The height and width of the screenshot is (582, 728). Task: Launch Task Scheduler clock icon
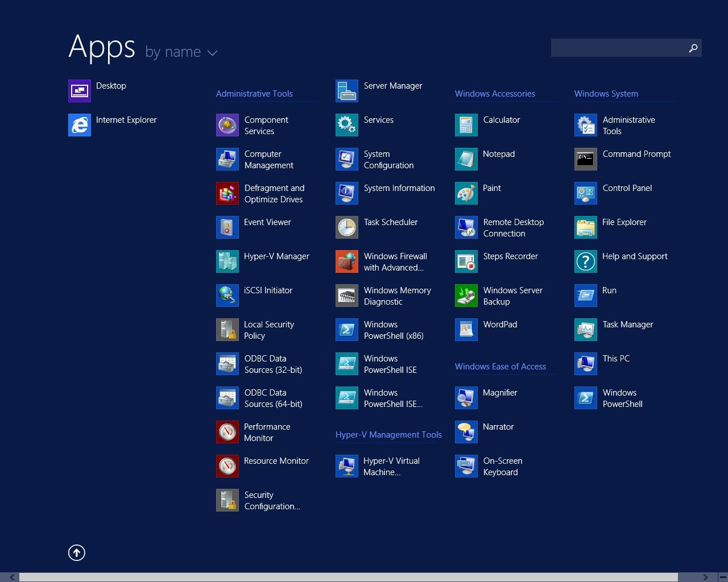pyautogui.click(x=347, y=227)
